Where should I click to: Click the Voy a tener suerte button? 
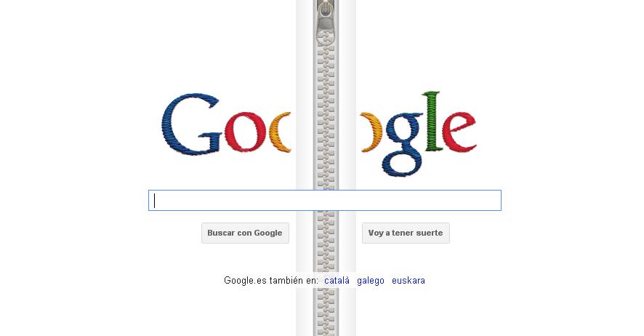pos(406,233)
